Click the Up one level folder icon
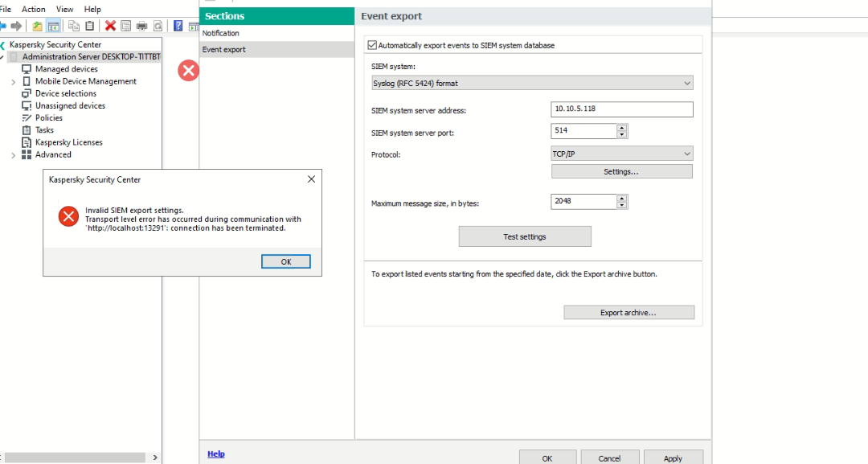The image size is (868, 464). (x=37, y=26)
